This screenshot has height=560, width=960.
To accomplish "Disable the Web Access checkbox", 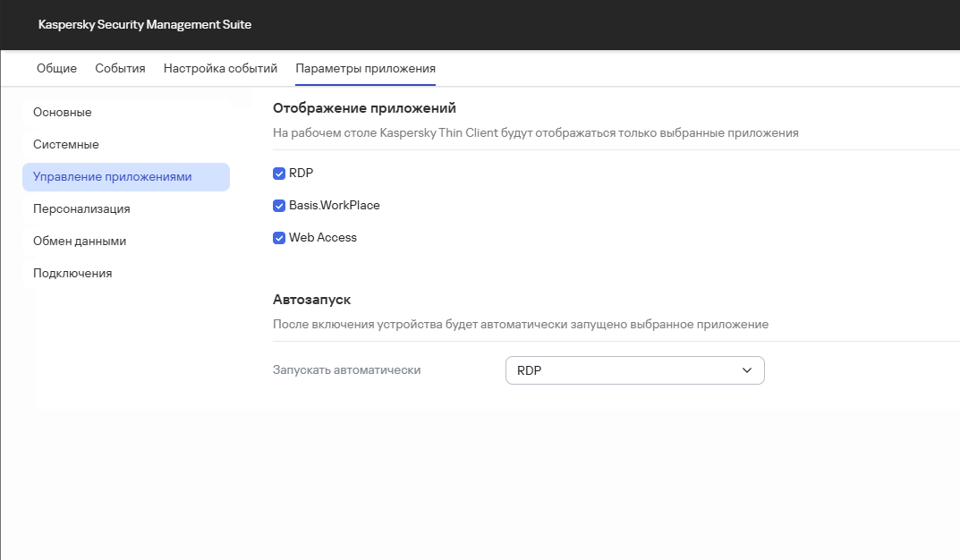I will tap(279, 238).
